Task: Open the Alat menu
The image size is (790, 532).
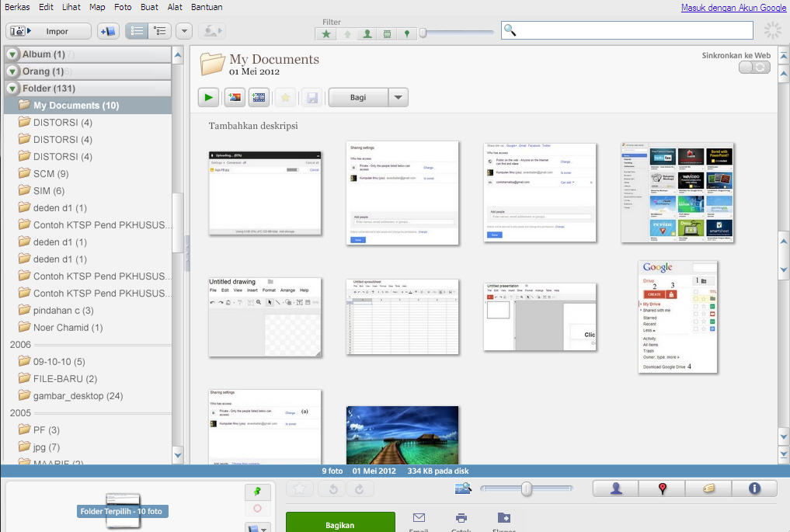Action: 175,7
